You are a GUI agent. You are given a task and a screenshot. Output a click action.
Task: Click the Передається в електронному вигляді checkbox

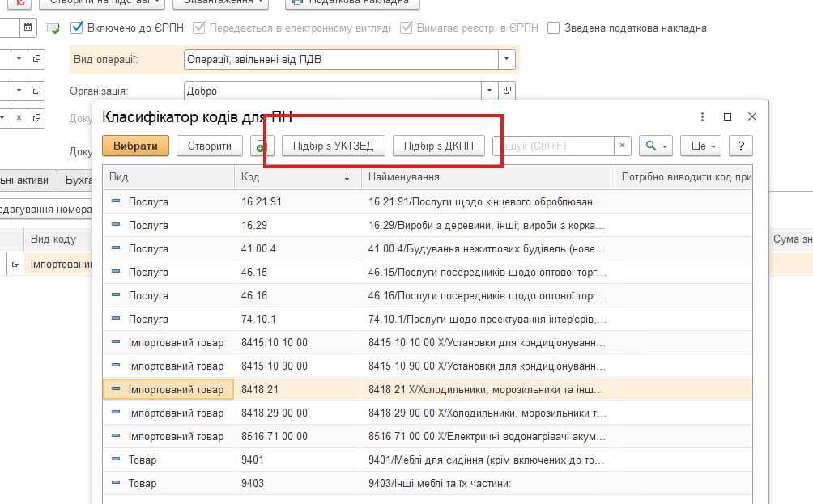199,28
